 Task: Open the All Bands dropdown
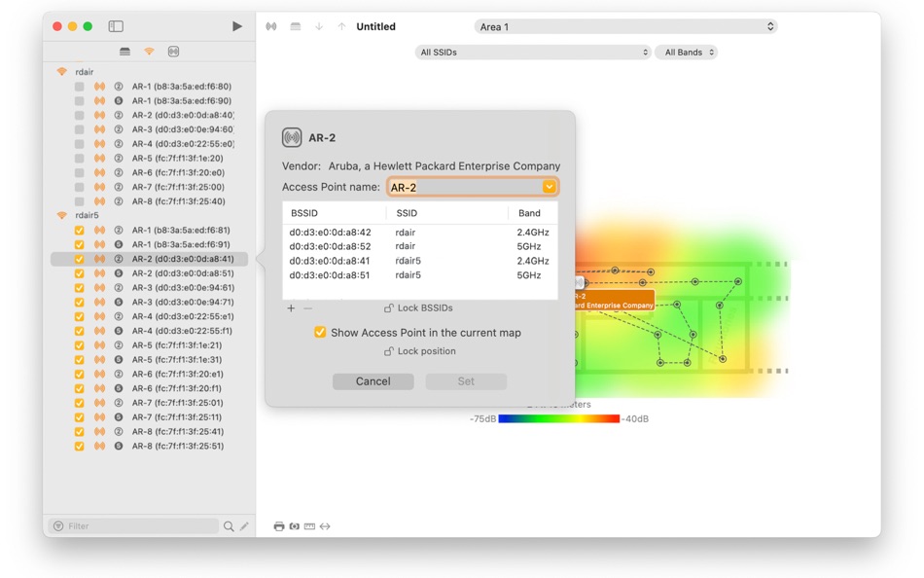point(687,52)
